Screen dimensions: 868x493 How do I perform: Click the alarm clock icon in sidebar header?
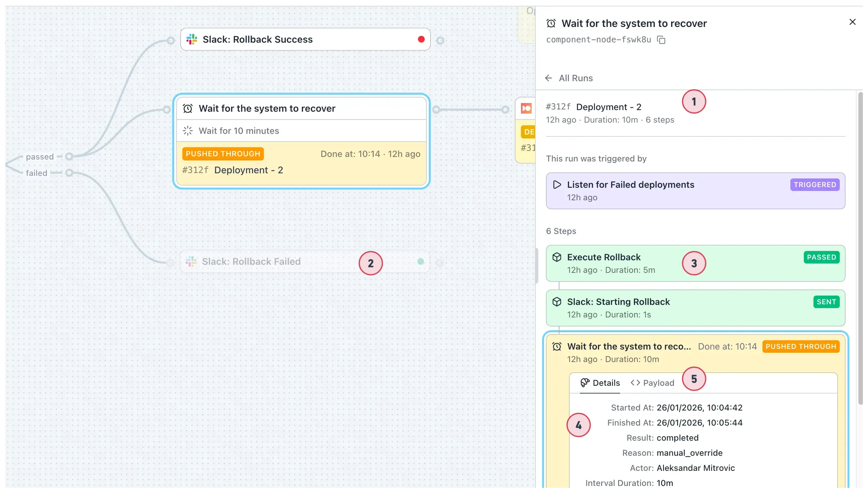551,23
